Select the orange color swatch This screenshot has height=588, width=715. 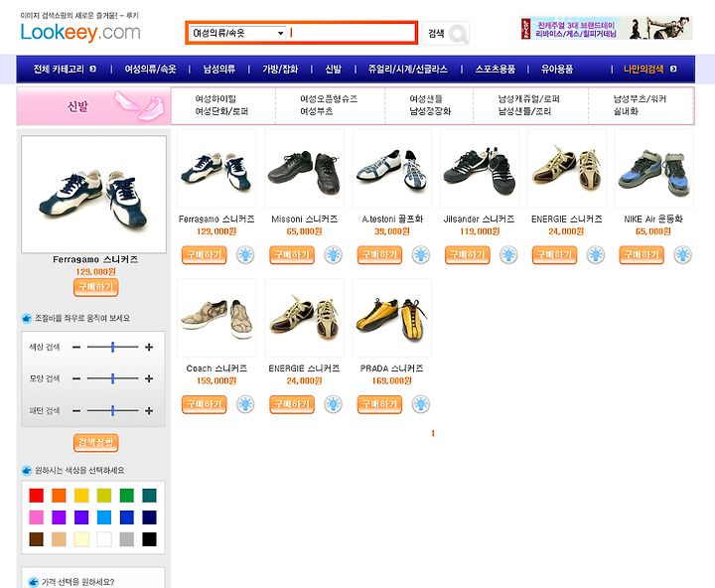click(x=59, y=496)
